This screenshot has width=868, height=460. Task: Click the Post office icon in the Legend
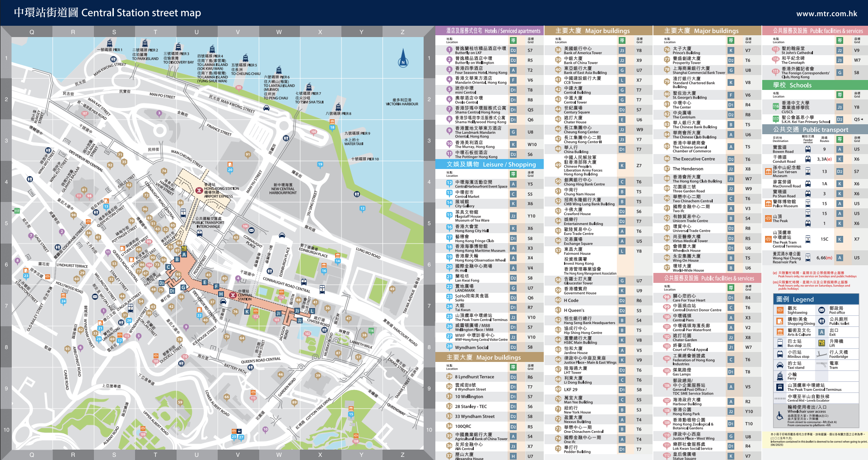821,310
